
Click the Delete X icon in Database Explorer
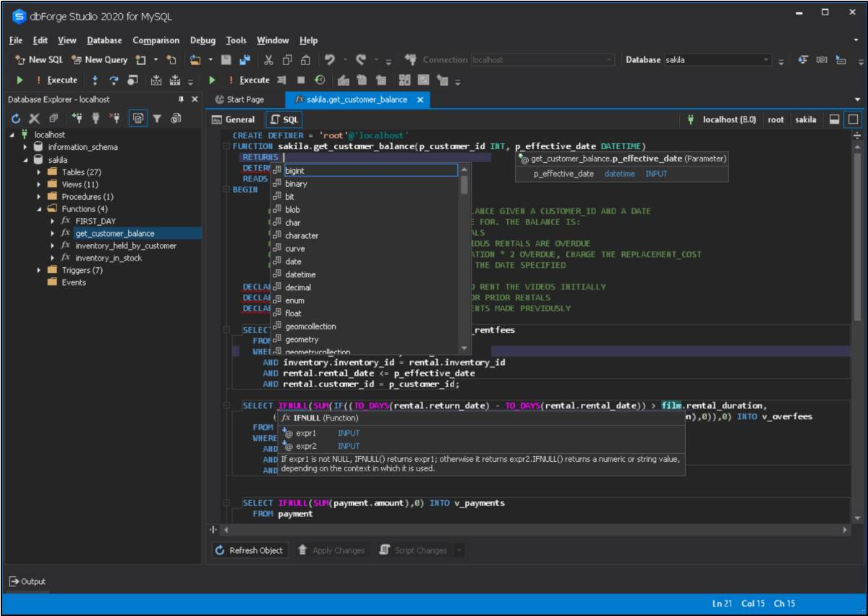(x=33, y=119)
